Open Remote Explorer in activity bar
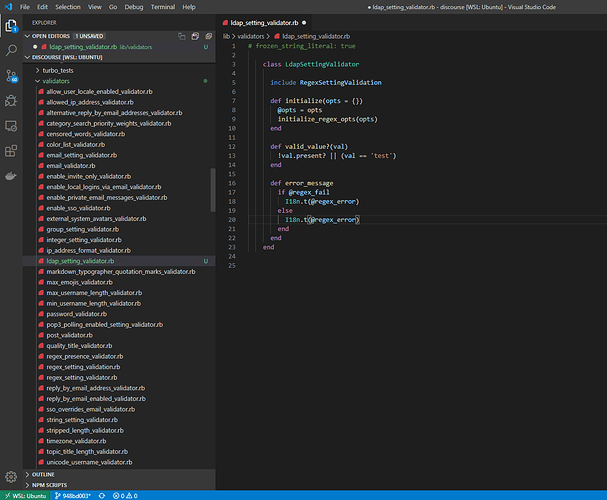Screen dimensions: 607x500 (11, 126)
